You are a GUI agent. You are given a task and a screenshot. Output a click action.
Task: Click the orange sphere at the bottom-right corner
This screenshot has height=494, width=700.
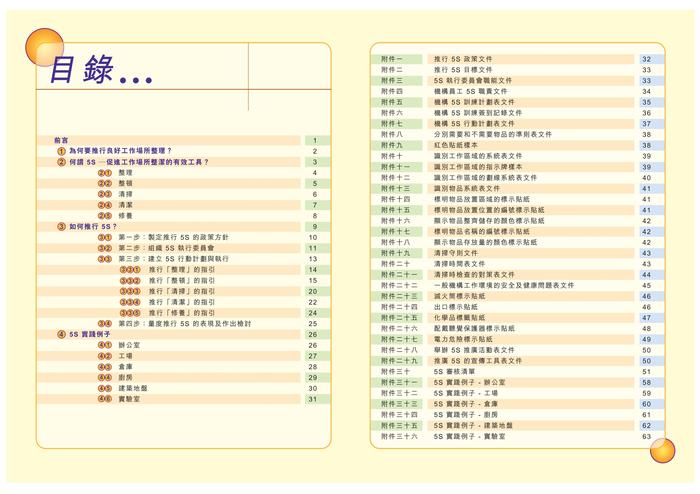[662, 450]
